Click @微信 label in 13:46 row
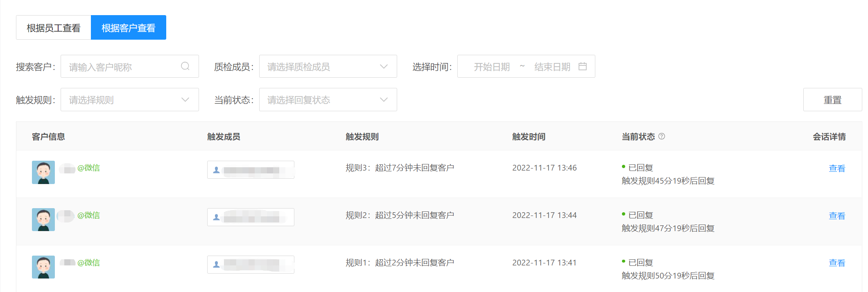This screenshot has width=868, height=292. (88, 168)
